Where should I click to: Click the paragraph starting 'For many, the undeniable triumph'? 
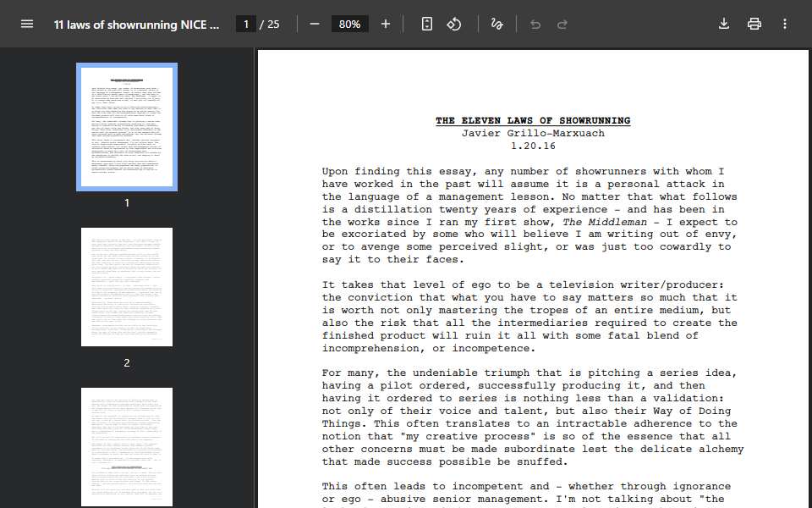pos(532,417)
